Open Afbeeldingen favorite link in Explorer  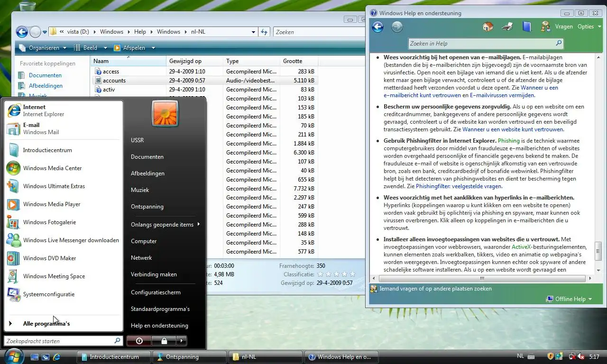46,86
